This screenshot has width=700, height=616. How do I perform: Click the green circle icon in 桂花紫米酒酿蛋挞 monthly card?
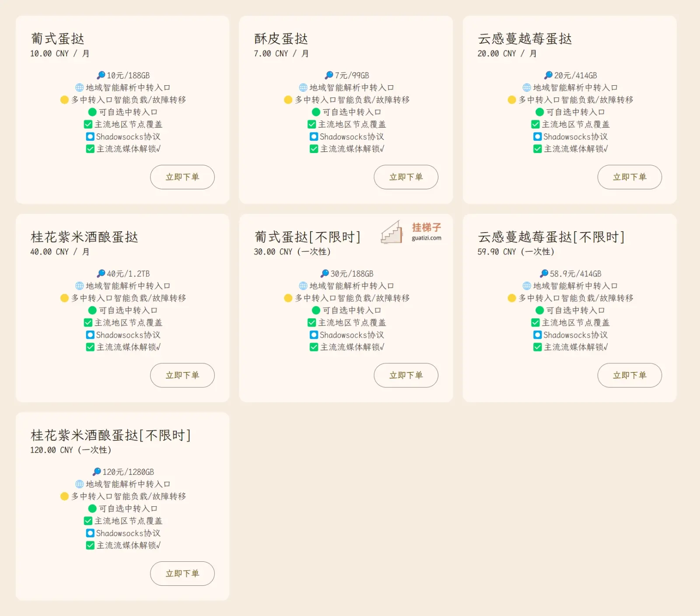92,310
